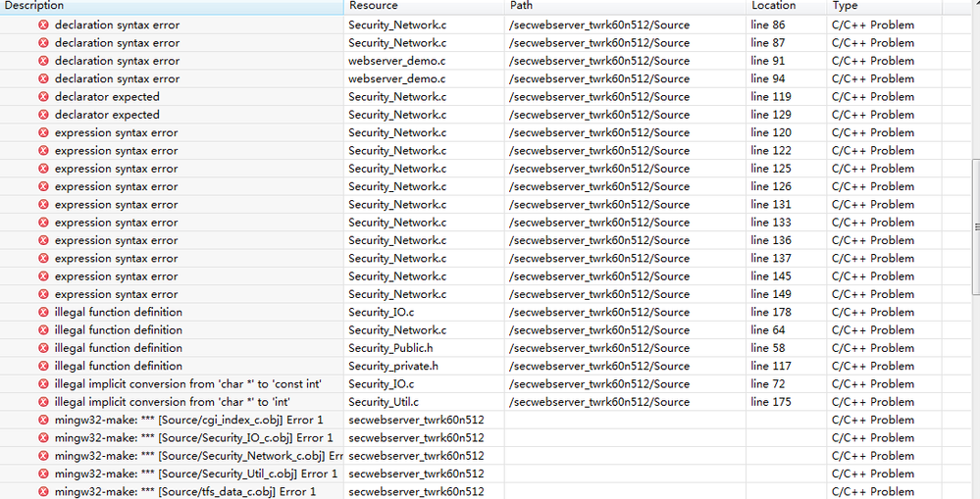Select the Security_private.h resource cell
980x499 pixels.
[393, 366]
